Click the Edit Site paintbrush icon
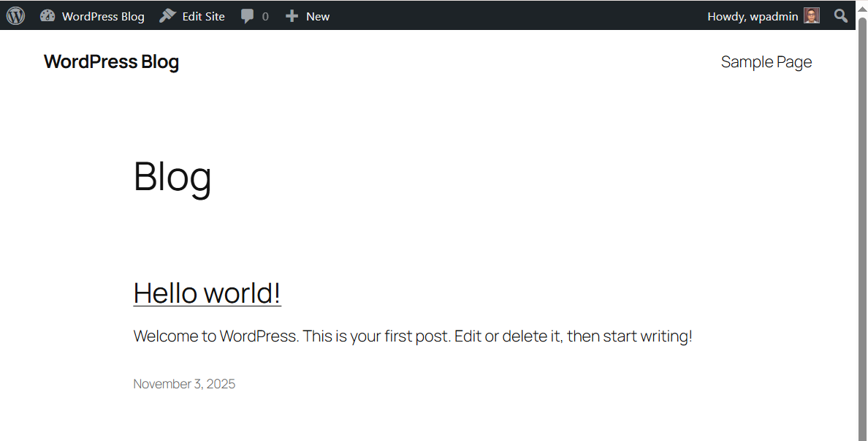The image size is (868, 441). (x=167, y=15)
